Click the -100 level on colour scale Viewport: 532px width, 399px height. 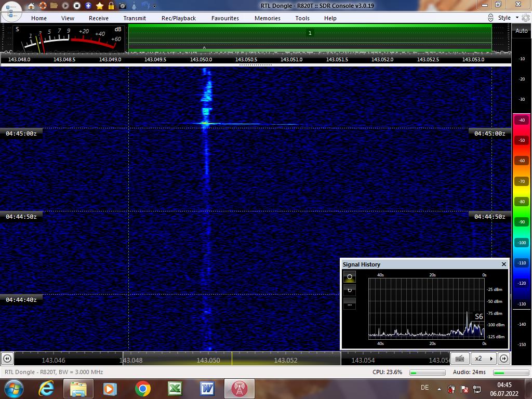pos(522,243)
